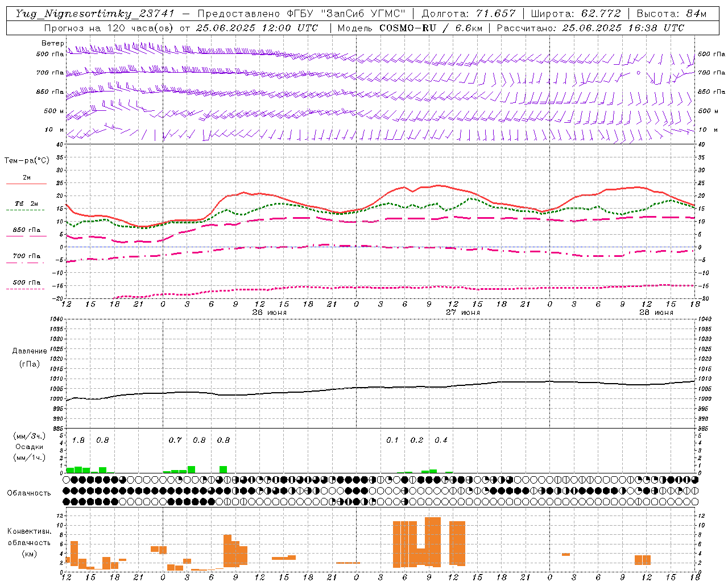Image resolution: width=728 pixels, height=582 pixels.
Task: Click the 0.7 precipitation value
Action: [x=175, y=440]
